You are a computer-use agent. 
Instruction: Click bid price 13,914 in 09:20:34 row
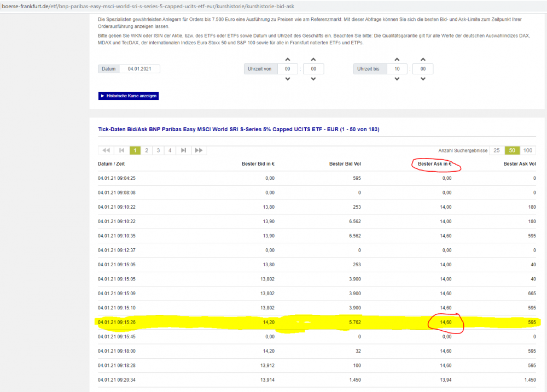267,380
